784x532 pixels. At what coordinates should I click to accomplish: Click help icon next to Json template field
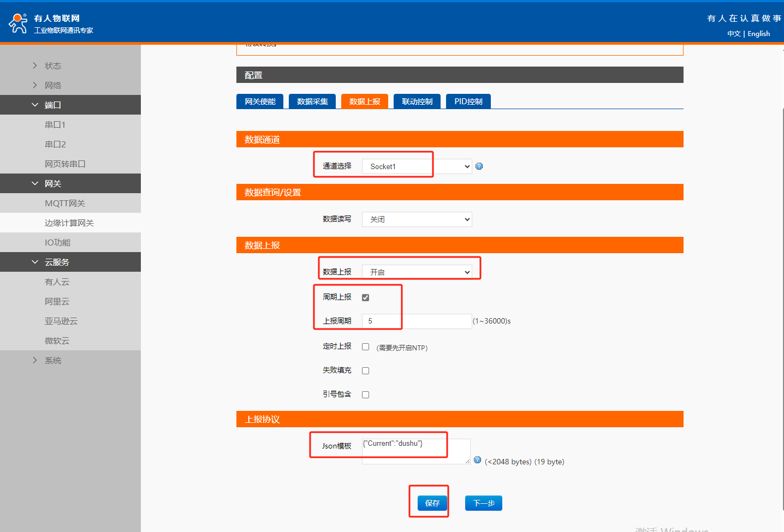[477, 460]
